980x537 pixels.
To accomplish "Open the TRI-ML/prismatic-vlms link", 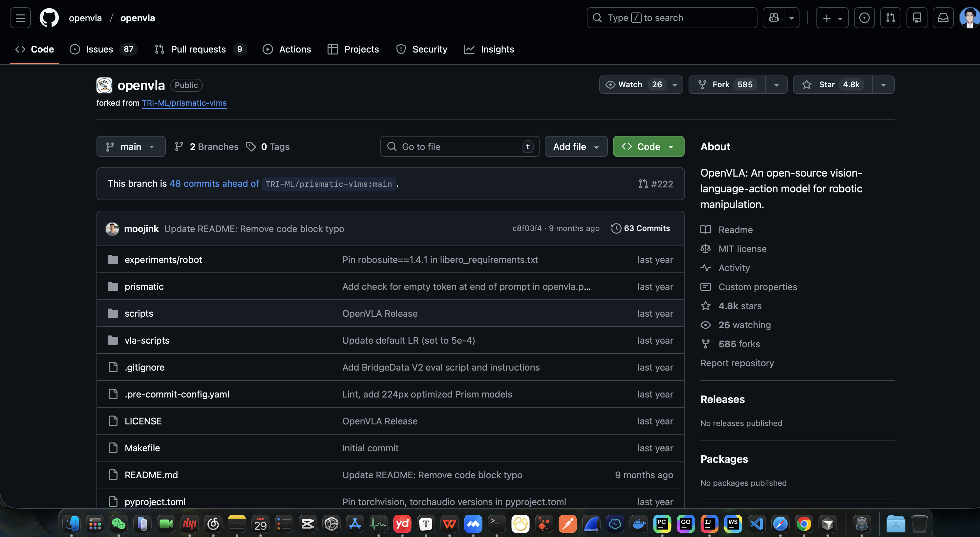I will [x=184, y=103].
